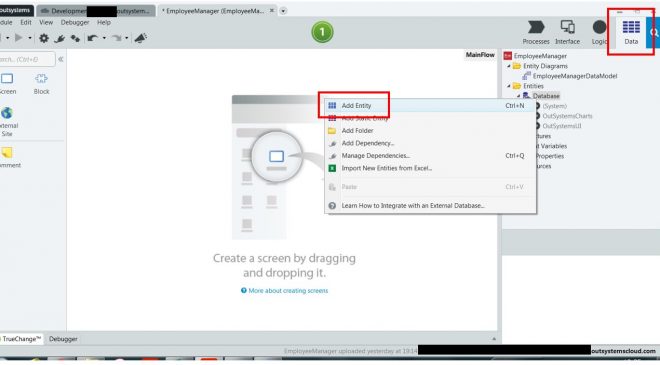Choose Import New Entities from Excel
660x365 pixels.
(430, 168)
